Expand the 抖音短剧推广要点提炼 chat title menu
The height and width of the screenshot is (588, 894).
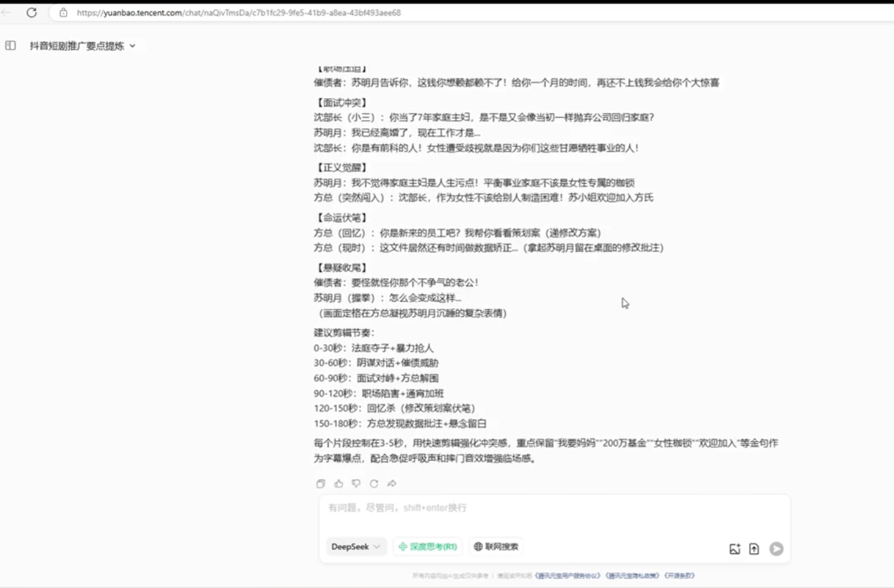[x=82, y=46]
